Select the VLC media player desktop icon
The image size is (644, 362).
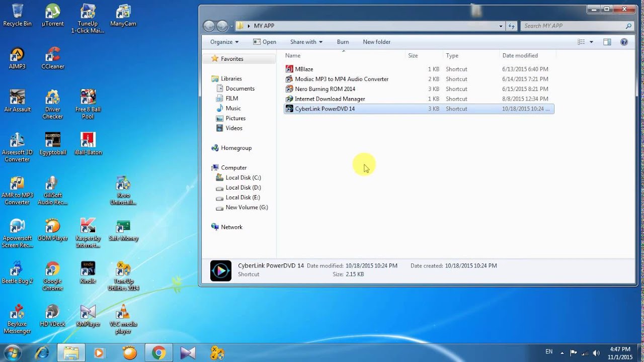coord(123,319)
